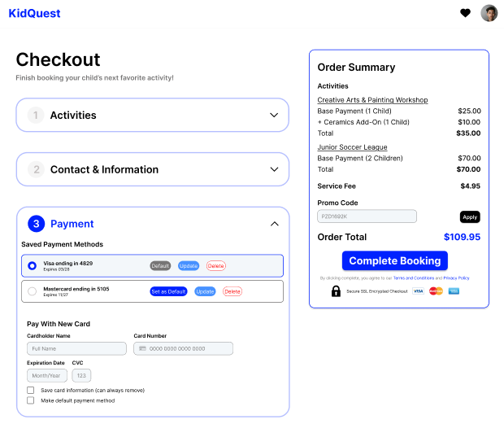Focus the Cardholder Name field
Image resolution: width=504 pixels, height=437 pixels.
(x=77, y=348)
